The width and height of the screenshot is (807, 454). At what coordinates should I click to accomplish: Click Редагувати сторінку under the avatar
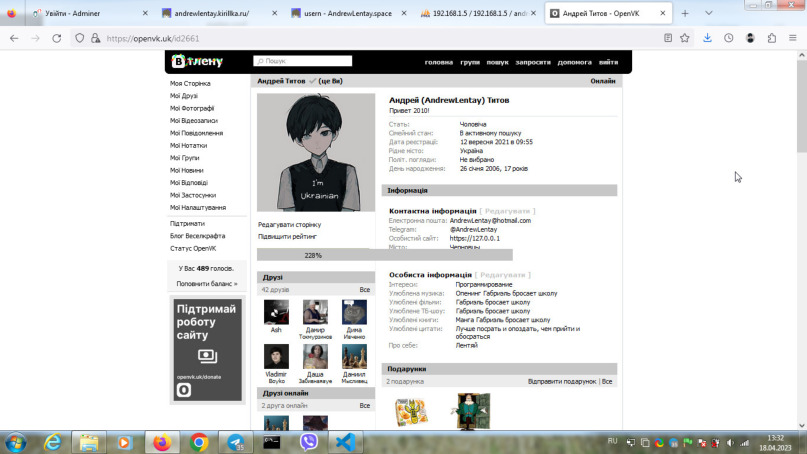289,224
